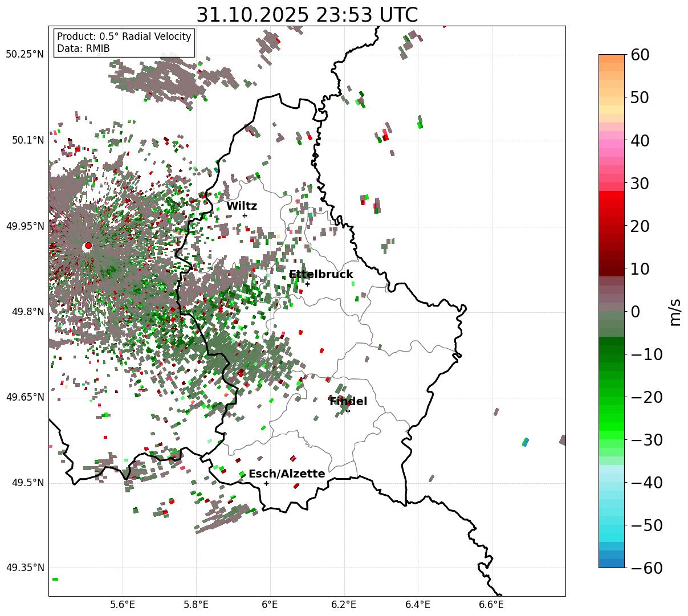Click the 30 tick on colorbar
This screenshot has height=616, width=688.
640,183
